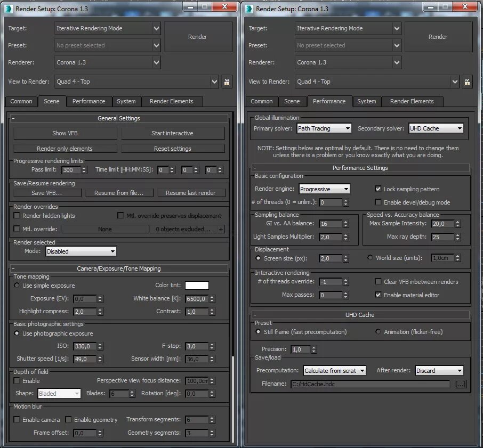This screenshot has height=448, width=483.
Task: Click Render button in right window
Action: point(438,37)
